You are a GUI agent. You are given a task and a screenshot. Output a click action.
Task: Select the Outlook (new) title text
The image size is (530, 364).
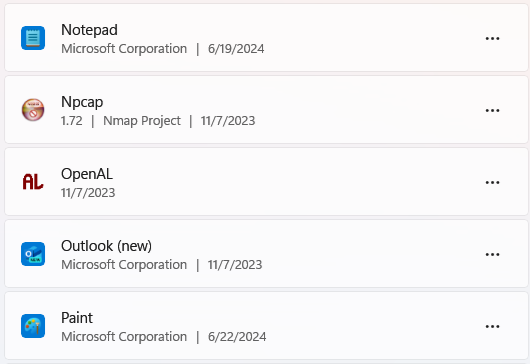[106, 246]
